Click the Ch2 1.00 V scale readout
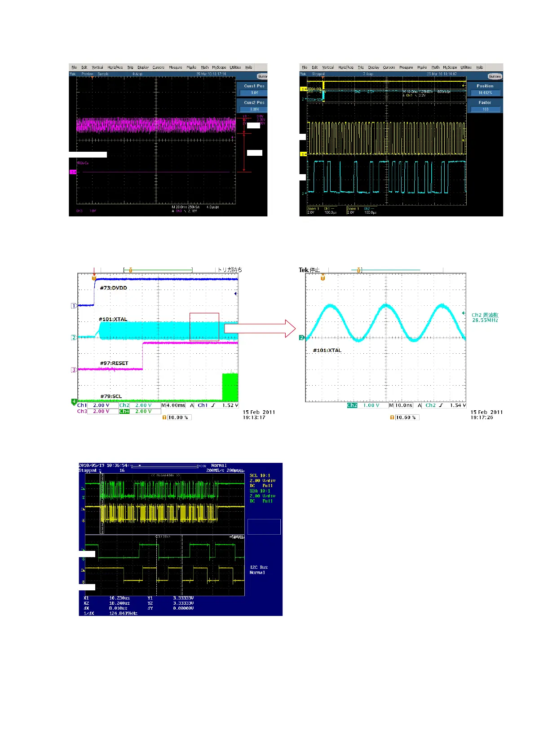 [367, 405]
